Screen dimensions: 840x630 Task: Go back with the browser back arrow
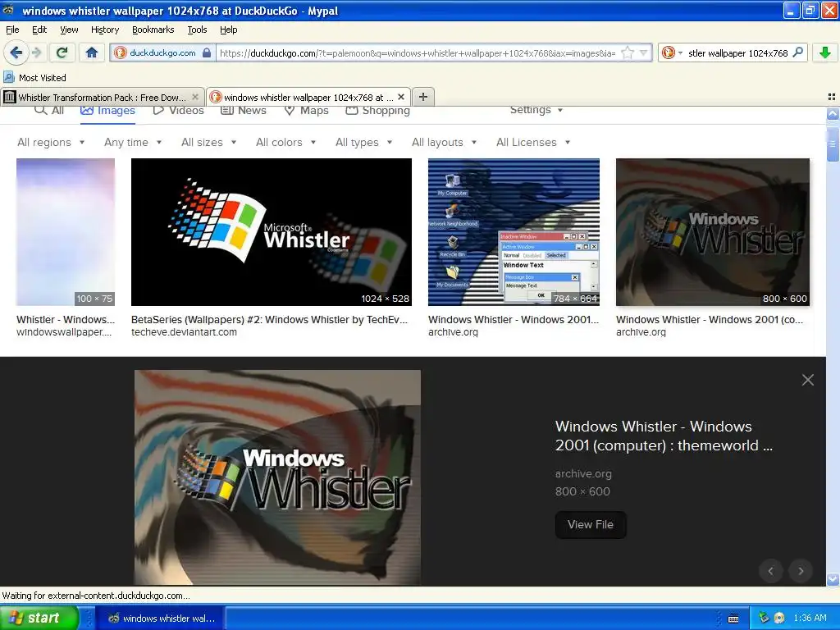tap(16, 52)
